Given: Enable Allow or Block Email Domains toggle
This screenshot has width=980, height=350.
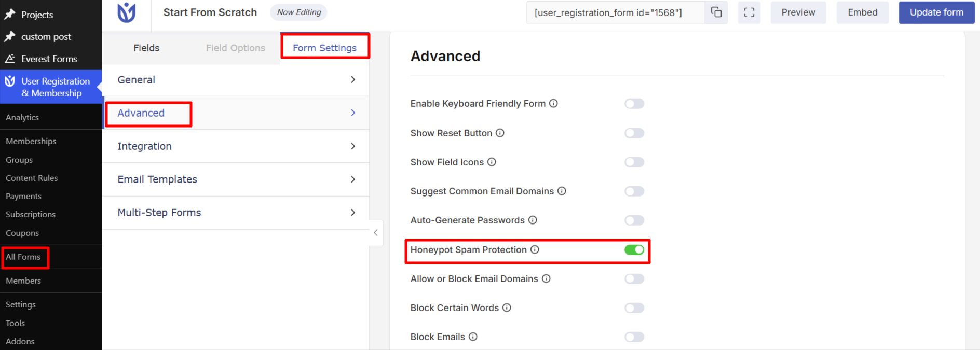Looking at the screenshot, I should [634, 279].
